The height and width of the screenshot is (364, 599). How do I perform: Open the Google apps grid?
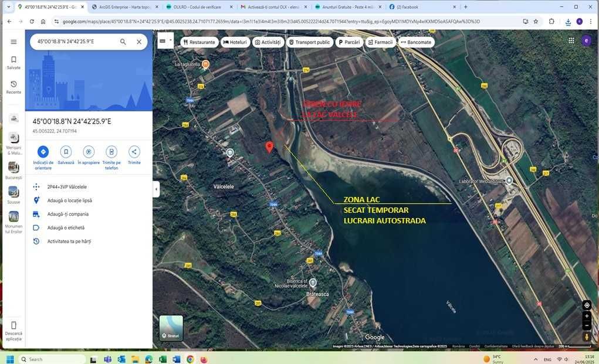[571, 40]
